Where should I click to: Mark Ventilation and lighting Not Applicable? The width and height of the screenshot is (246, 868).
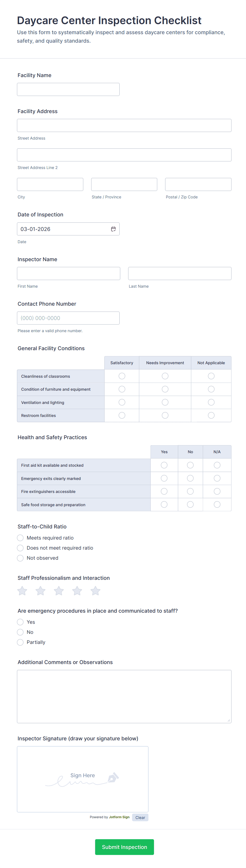click(x=211, y=402)
